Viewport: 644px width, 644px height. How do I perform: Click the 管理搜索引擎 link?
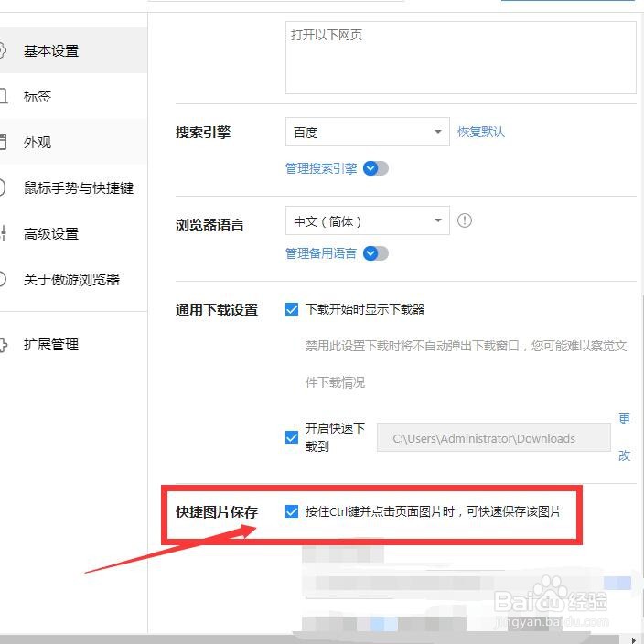pyautogui.click(x=321, y=168)
